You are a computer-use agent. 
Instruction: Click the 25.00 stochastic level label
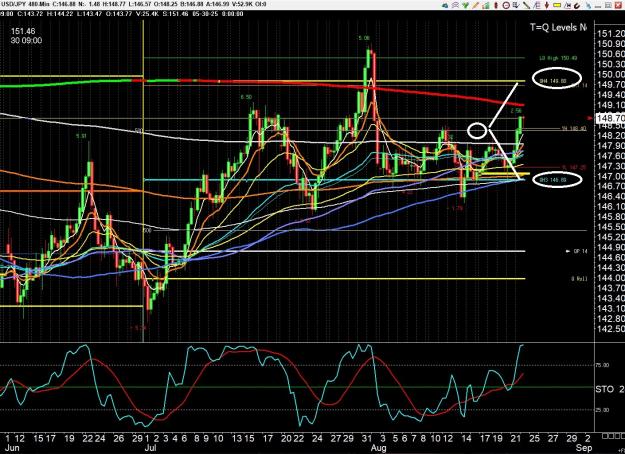602,410
